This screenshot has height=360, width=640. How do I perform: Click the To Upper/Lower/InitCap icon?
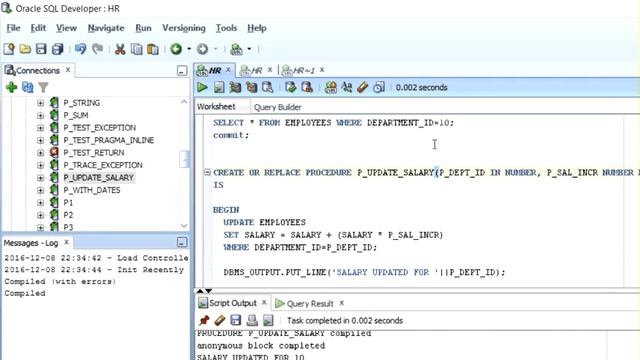pos(347,87)
